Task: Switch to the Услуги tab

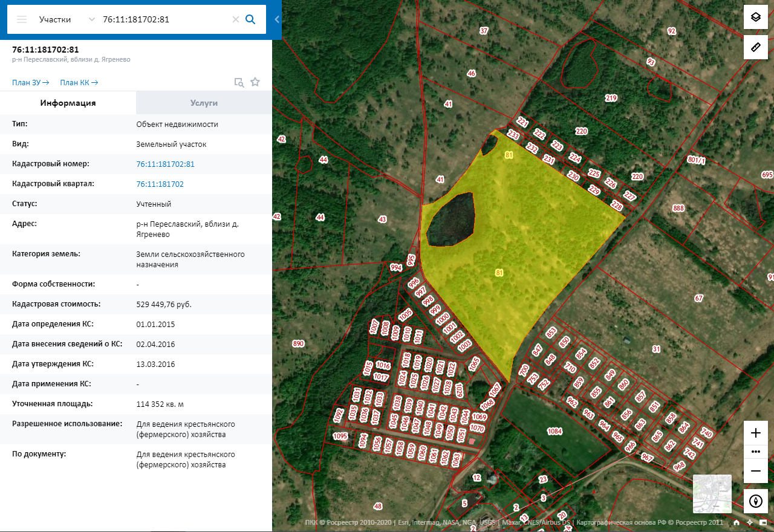Action: click(x=204, y=103)
